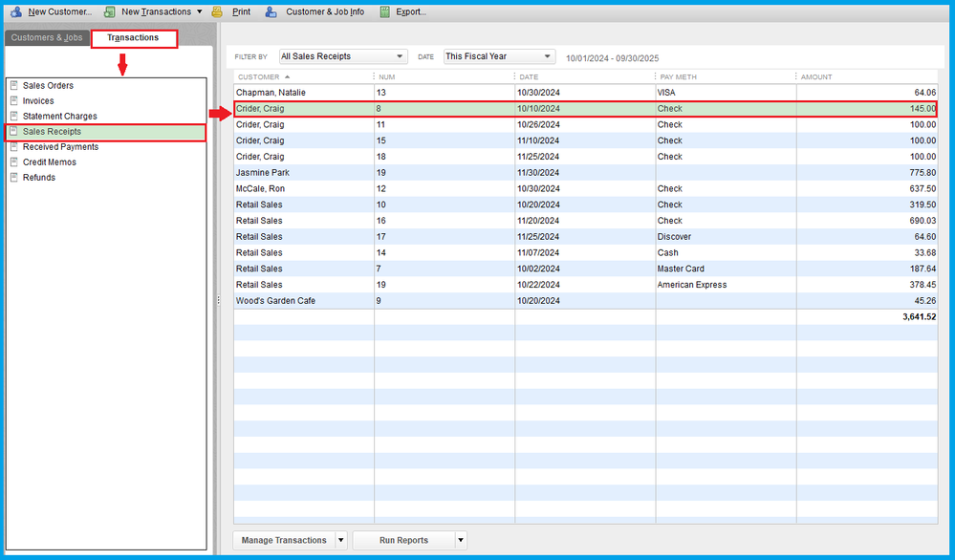Select the Invoices document icon
955x560 pixels.
click(13, 101)
